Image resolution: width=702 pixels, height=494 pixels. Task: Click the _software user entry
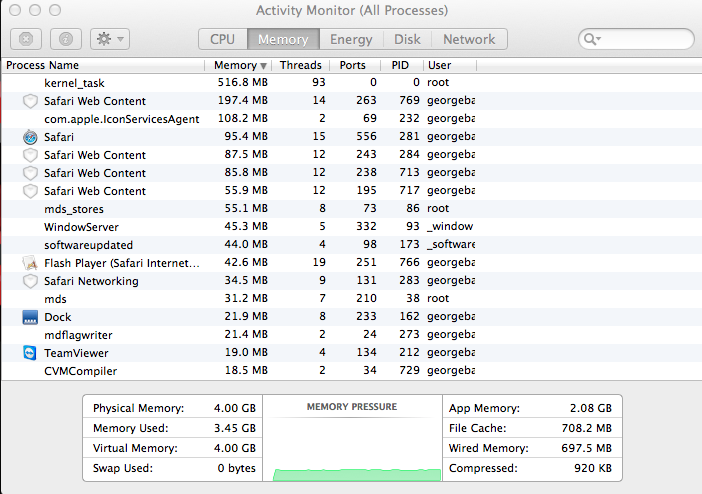[451, 244]
